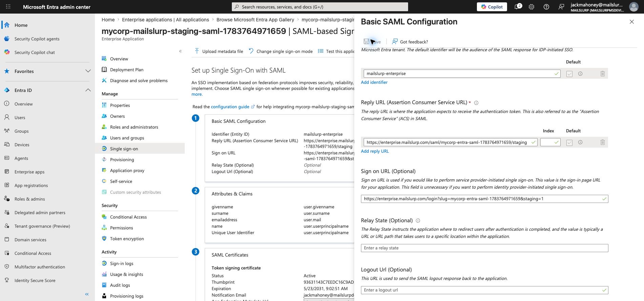Image resolution: width=644 pixels, height=301 pixels.
Task: Open the account avatar menu
Action: [633, 7]
